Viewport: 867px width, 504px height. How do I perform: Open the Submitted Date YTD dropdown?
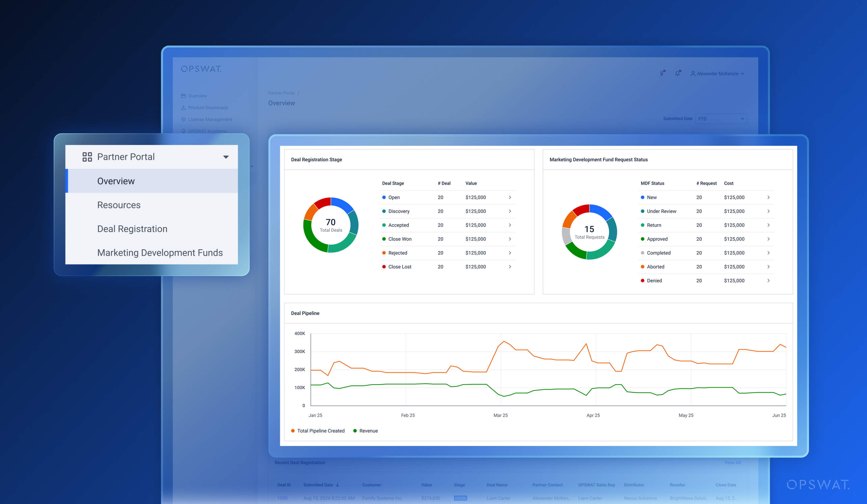(x=721, y=119)
